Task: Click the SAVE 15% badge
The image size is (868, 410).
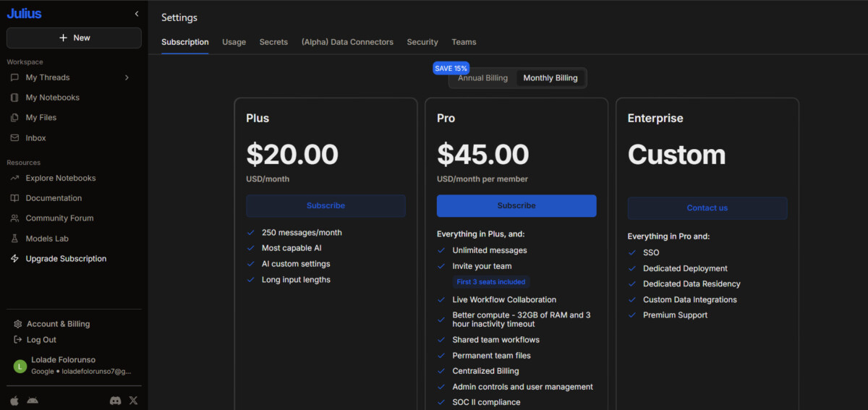Action: click(451, 68)
